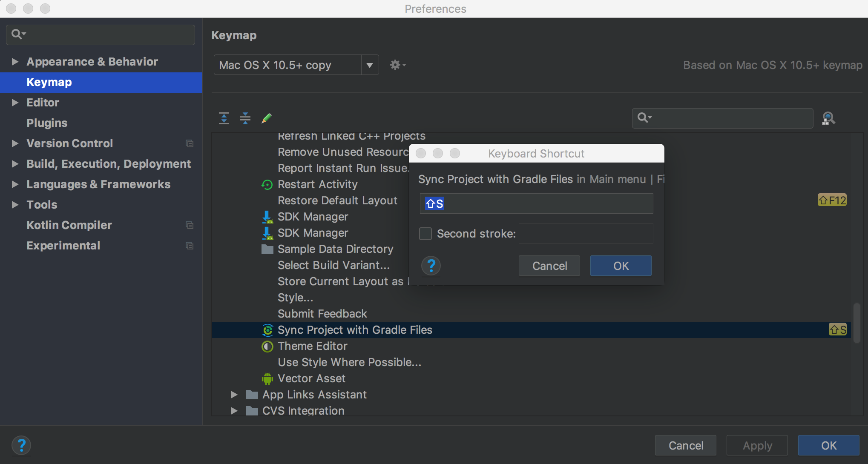Click the first SDK Manager download icon
868x464 pixels.
click(x=267, y=217)
